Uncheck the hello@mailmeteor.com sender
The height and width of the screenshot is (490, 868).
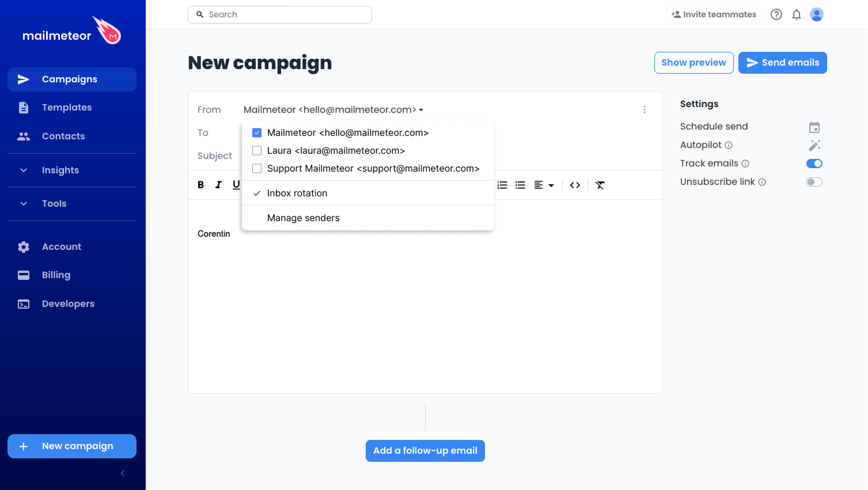257,133
